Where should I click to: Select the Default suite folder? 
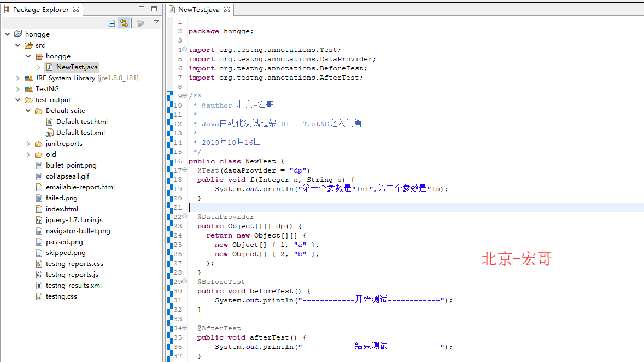(x=65, y=111)
